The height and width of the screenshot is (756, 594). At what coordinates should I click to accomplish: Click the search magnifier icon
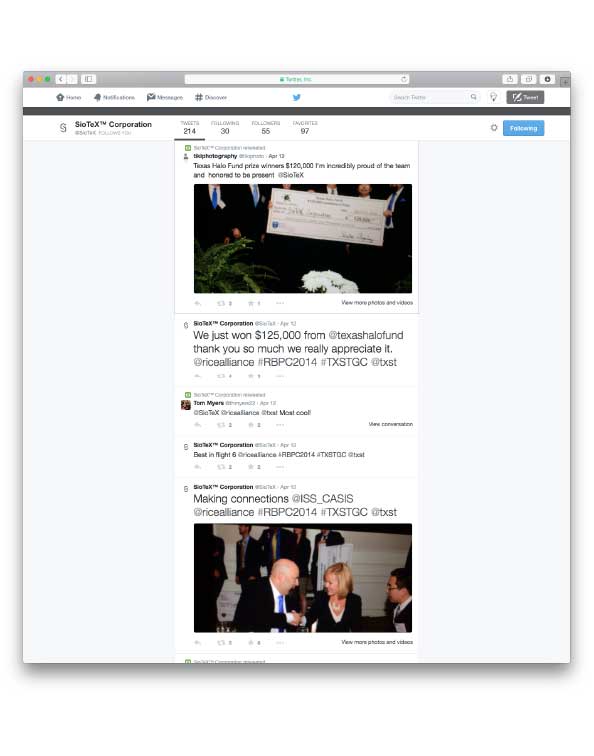click(473, 97)
